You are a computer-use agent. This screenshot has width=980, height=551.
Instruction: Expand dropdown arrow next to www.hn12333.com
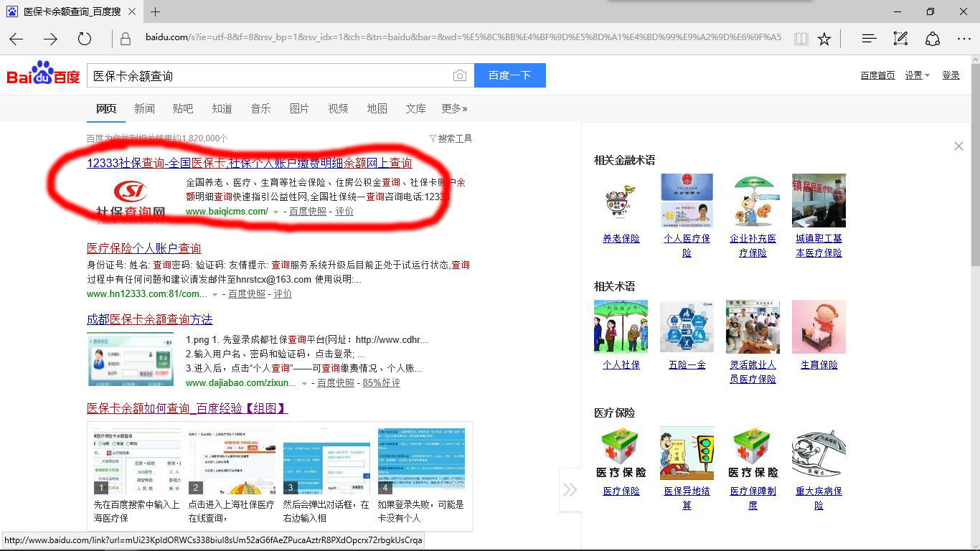tap(215, 294)
